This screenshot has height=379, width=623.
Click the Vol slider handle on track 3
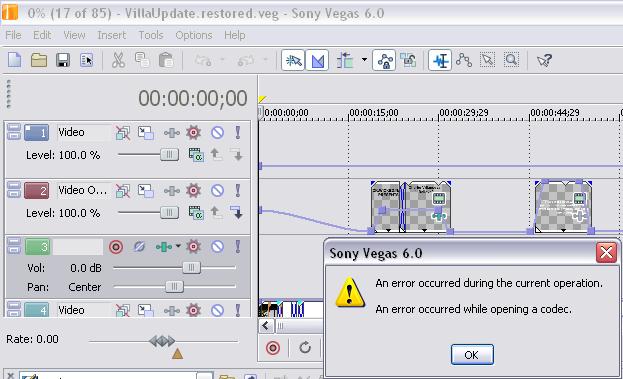click(x=191, y=267)
